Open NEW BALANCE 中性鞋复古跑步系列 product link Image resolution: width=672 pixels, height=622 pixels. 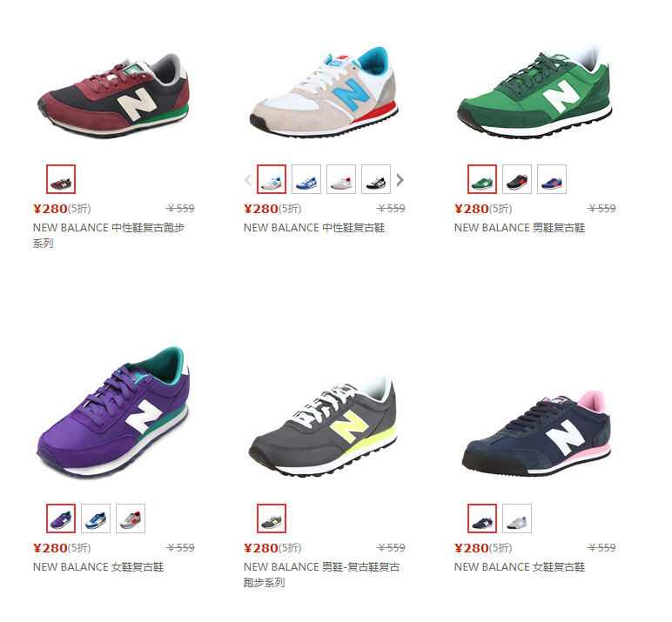click(109, 235)
